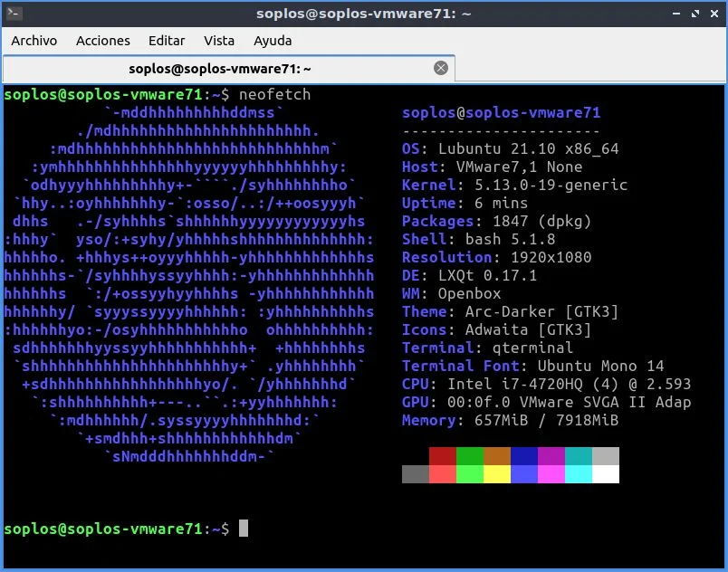Open the Ayuda menu

(273, 41)
